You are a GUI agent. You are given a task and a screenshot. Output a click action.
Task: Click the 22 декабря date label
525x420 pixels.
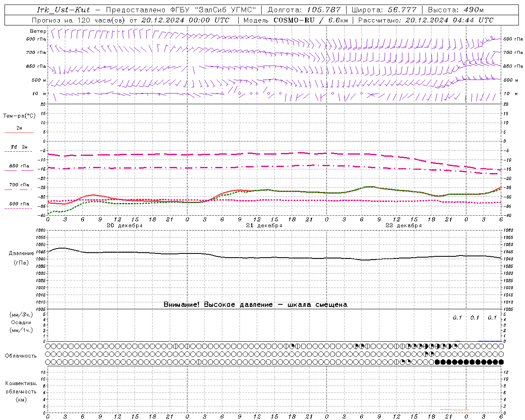[x=404, y=226]
